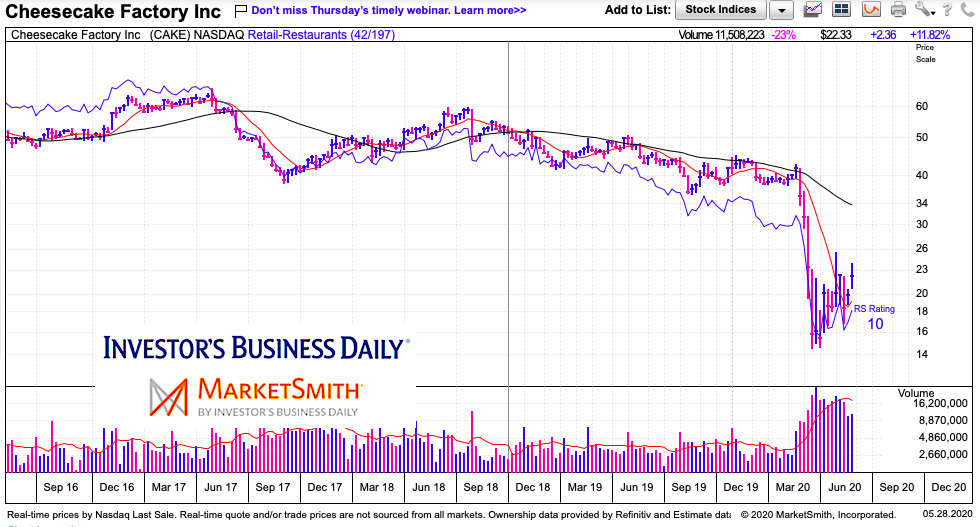Click the 30 price scale tick
This screenshot has width=980, height=527.
[922, 224]
